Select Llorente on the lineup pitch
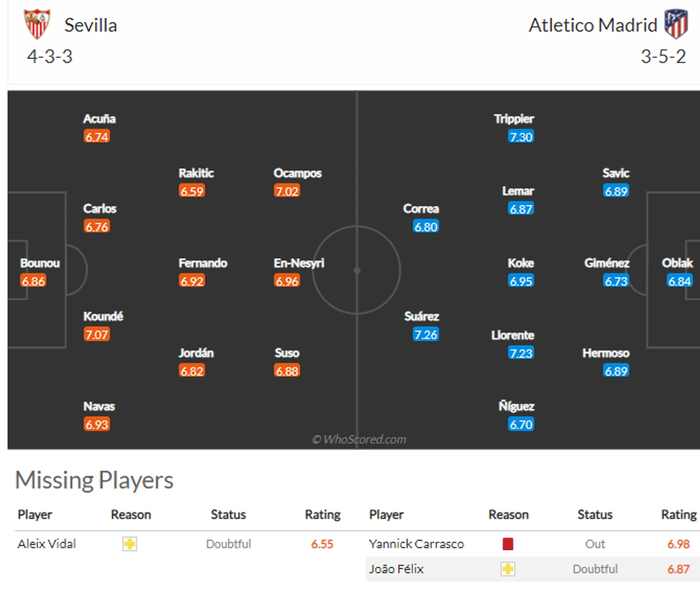 (513, 335)
